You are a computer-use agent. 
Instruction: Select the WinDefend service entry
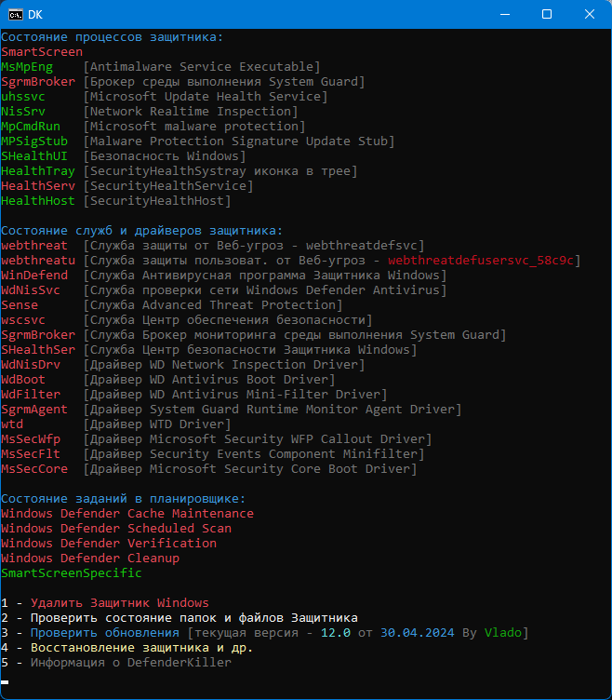pyautogui.click(x=34, y=276)
